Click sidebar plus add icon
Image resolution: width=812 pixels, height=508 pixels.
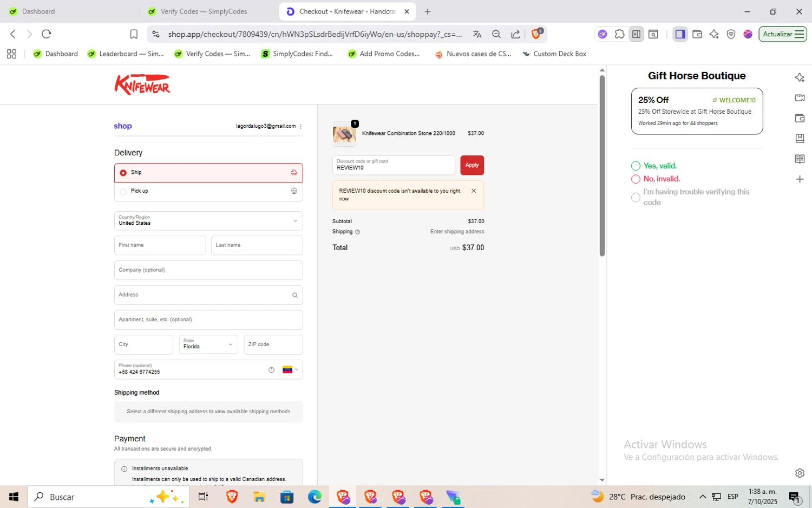(x=800, y=179)
